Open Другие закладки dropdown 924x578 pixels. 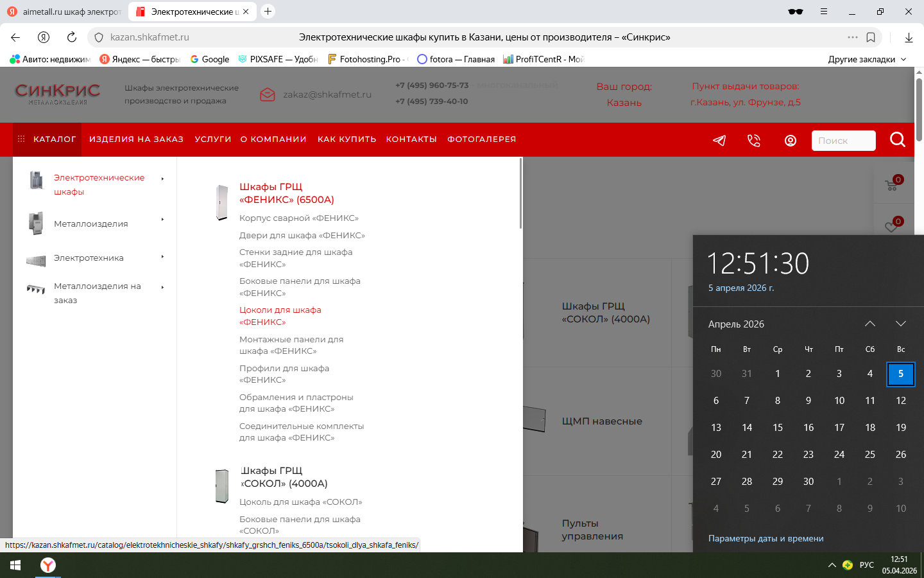pyautogui.click(x=867, y=59)
